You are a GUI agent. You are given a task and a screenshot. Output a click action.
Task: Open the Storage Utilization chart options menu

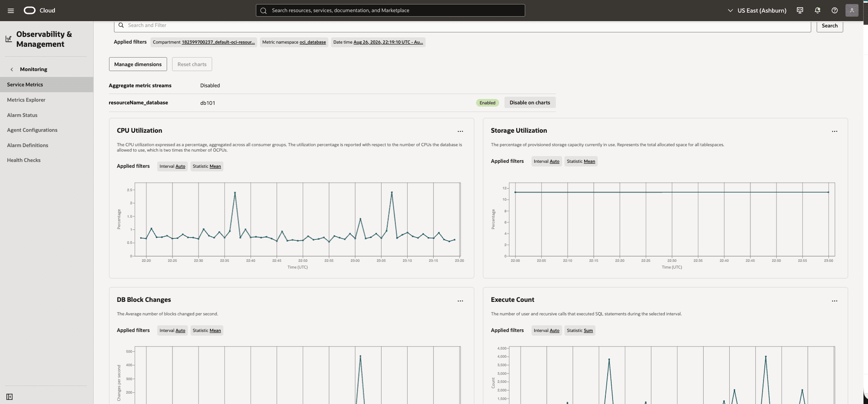click(835, 131)
